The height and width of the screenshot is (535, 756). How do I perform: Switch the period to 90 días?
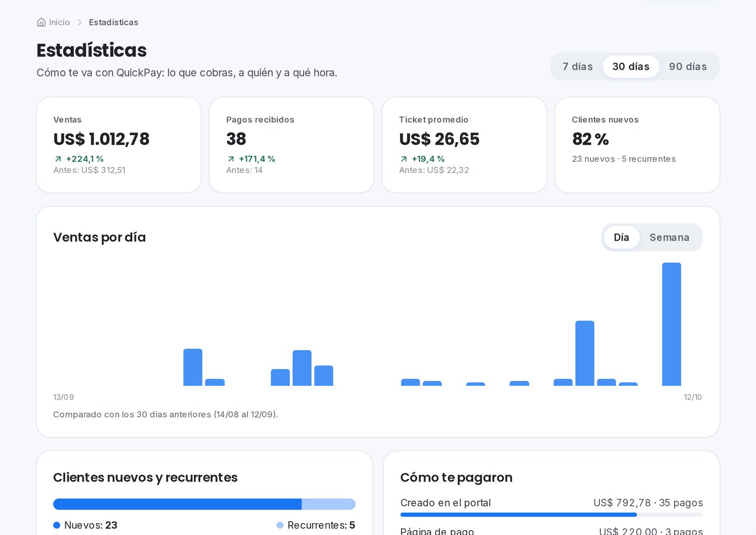[x=687, y=66]
